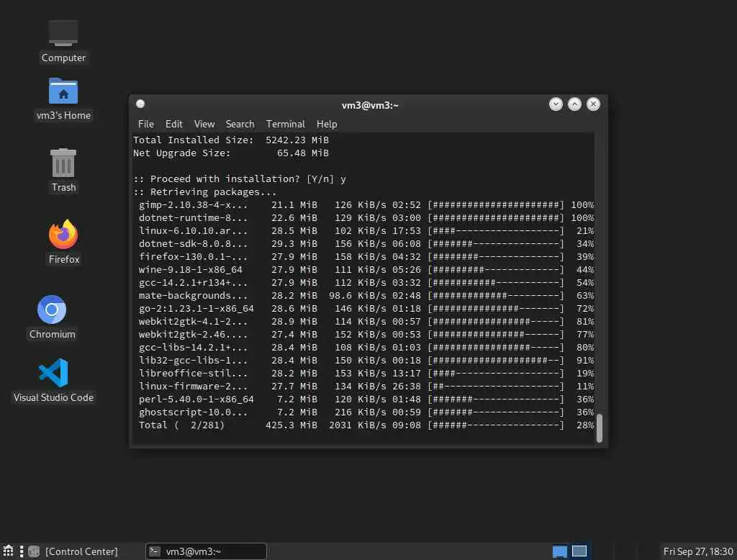This screenshot has height=560, width=737.
Task: Click the dotnet-runtime-8 package name
Action: pos(193,217)
